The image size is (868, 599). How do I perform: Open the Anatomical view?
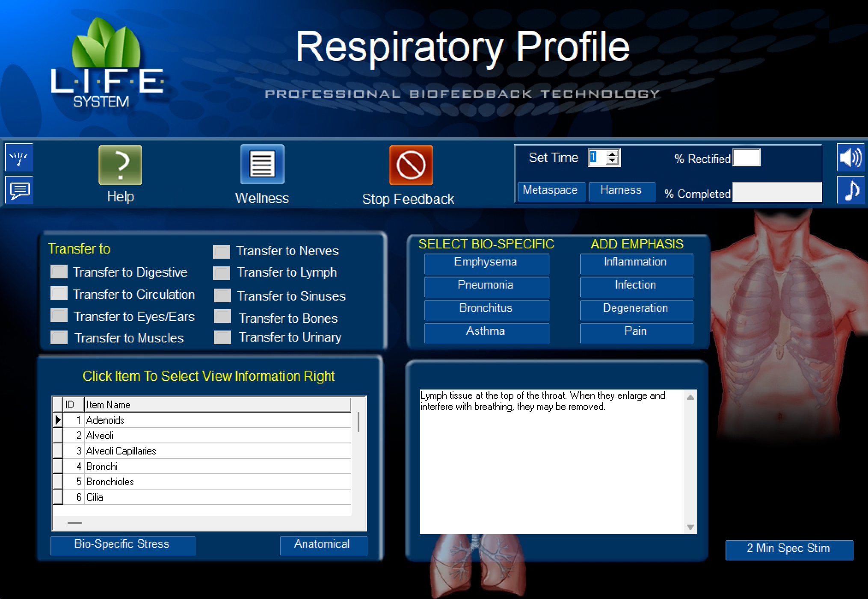coord(323,544)
